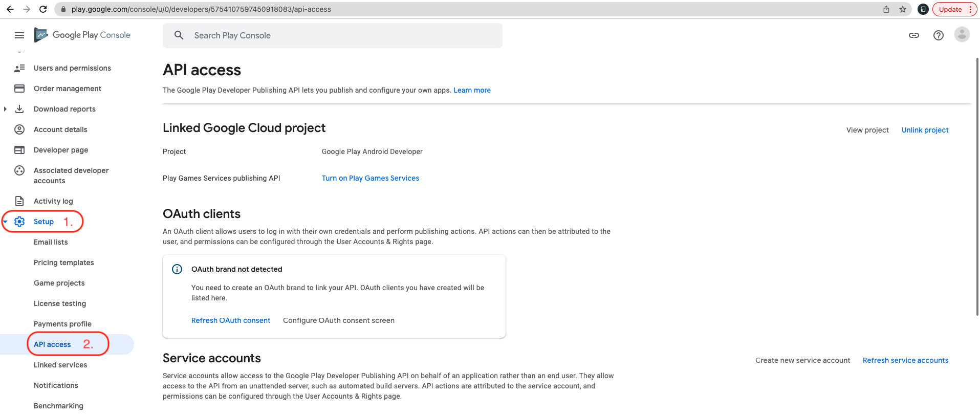The width and height of the screenshot is (980, 415).
Task: Open the help question mark icon
Action: click(939, 35)
